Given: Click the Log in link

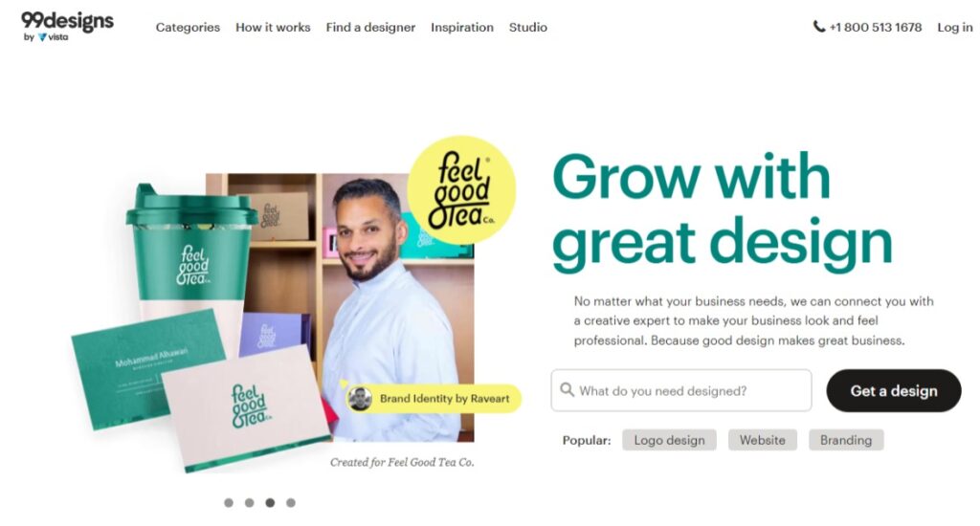Looking at the screenshot, I should point(955,28).
